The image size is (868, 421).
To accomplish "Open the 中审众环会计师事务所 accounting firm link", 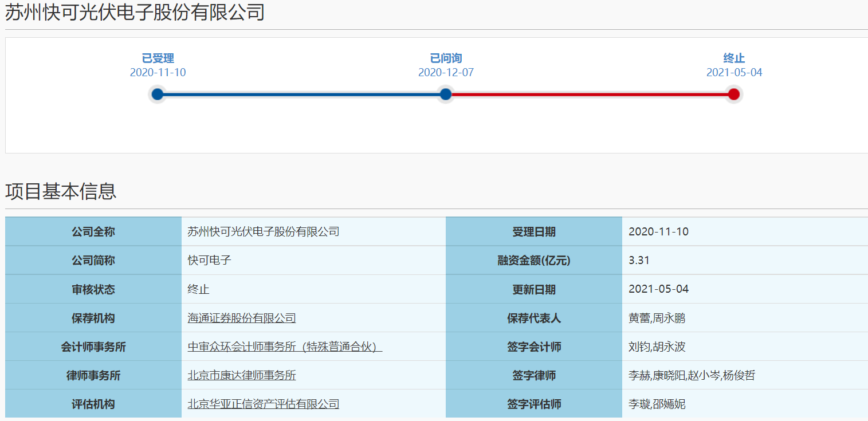I will point(285,347).
